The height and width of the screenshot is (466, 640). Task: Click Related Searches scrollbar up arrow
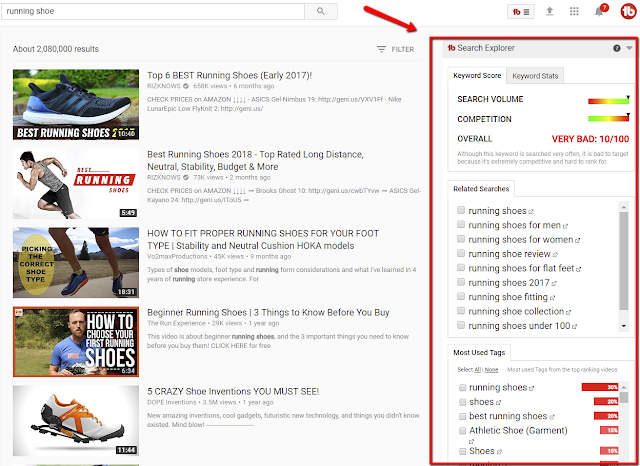624,207
